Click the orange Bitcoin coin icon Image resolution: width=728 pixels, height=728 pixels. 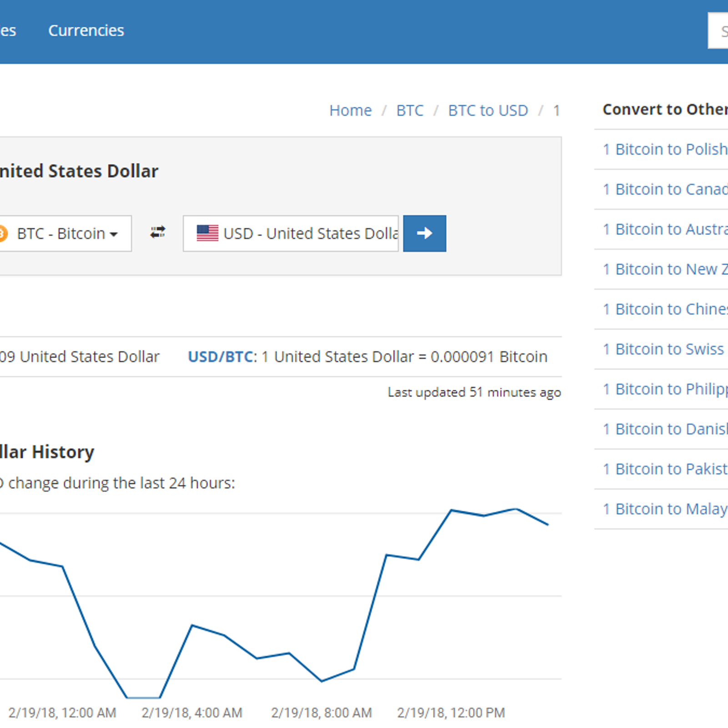[3, 234]
